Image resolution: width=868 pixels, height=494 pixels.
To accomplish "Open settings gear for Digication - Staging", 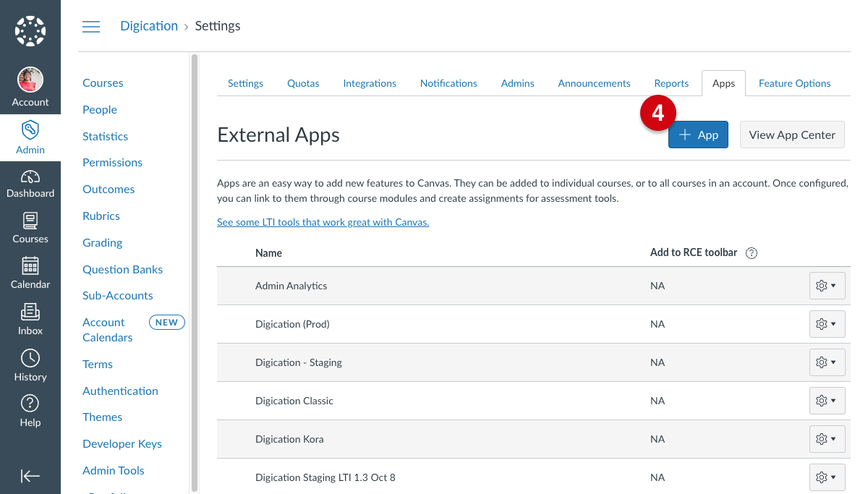I will coord(827,362).
